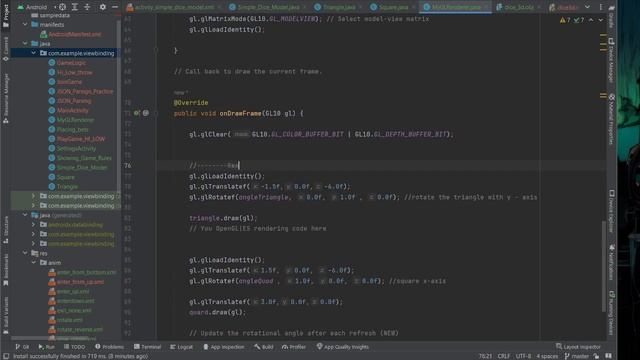Viewport: 640px width, 360px height.
Task: Click the tool windows quick-access icon in status bar
Action: (6, 356)
